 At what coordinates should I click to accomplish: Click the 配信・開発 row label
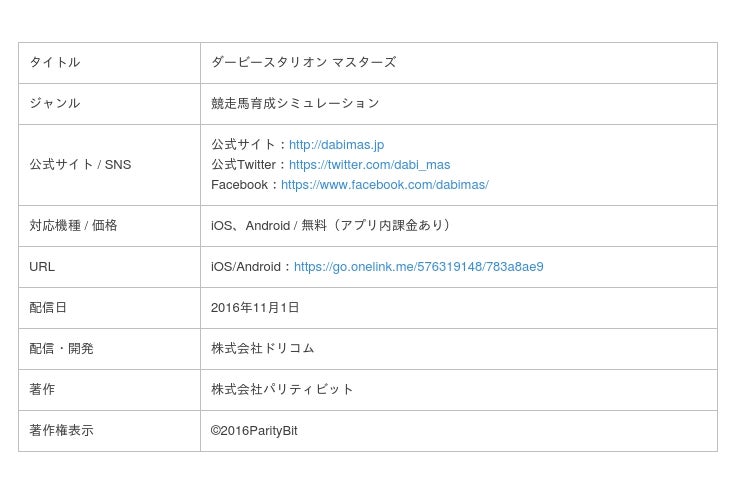tap(61, 349)
